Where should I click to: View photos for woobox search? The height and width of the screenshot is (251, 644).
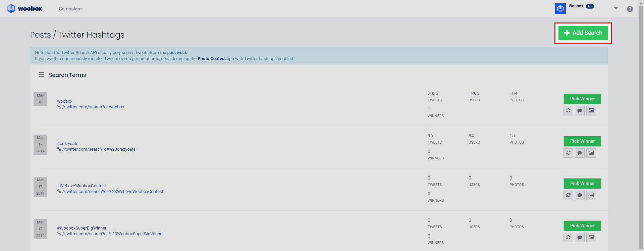coord(591,111)
